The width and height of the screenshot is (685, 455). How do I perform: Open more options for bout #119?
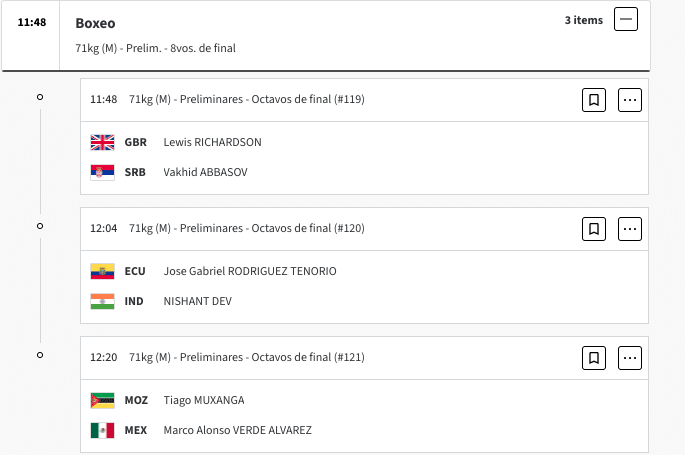(630, 100)
